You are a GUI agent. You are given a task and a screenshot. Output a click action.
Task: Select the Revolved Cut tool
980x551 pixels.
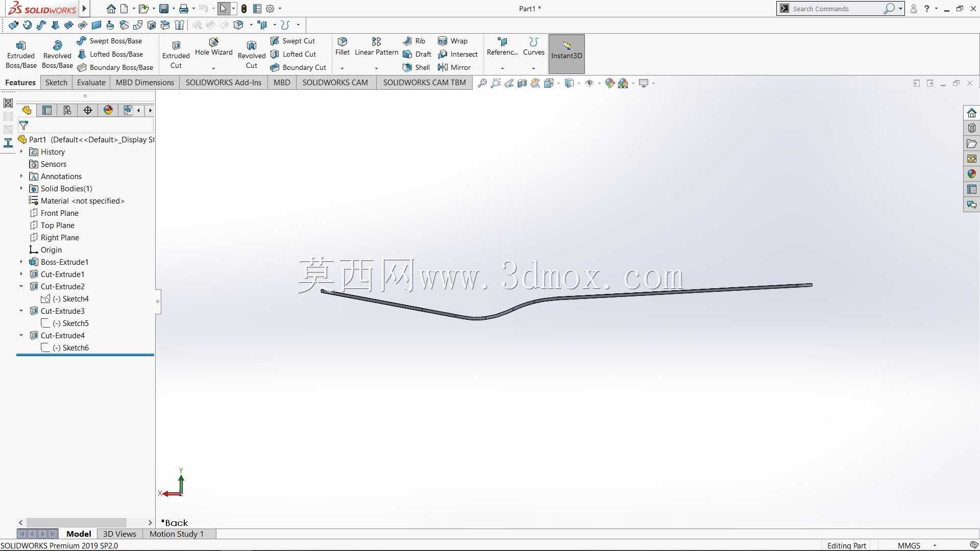click(x=252, y=54)
